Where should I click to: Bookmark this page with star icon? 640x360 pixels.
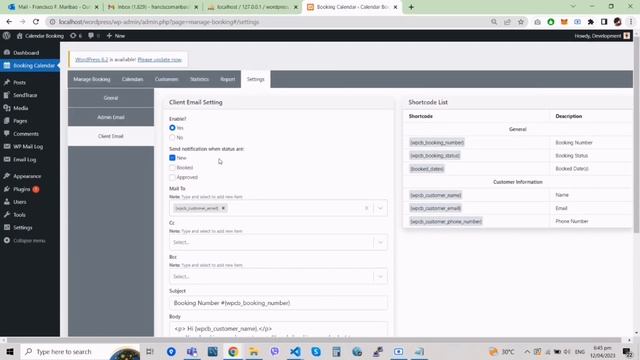521,22
